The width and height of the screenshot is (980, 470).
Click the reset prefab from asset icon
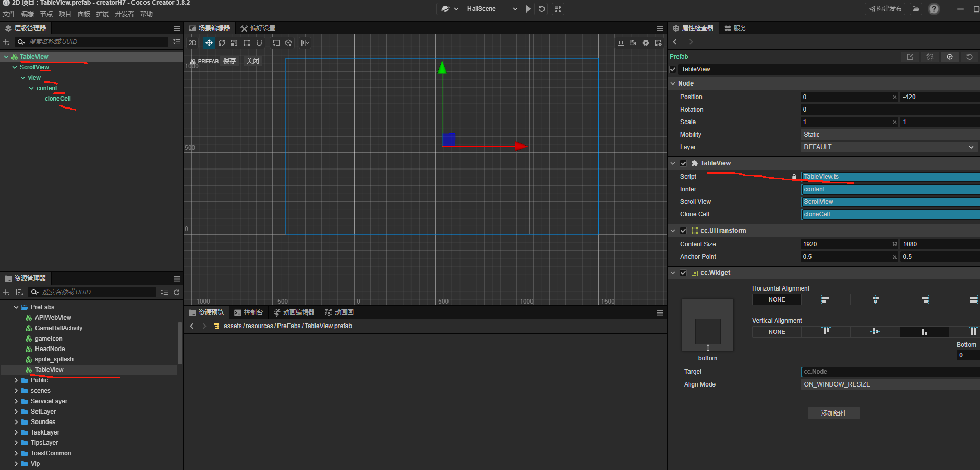(970, 57)
